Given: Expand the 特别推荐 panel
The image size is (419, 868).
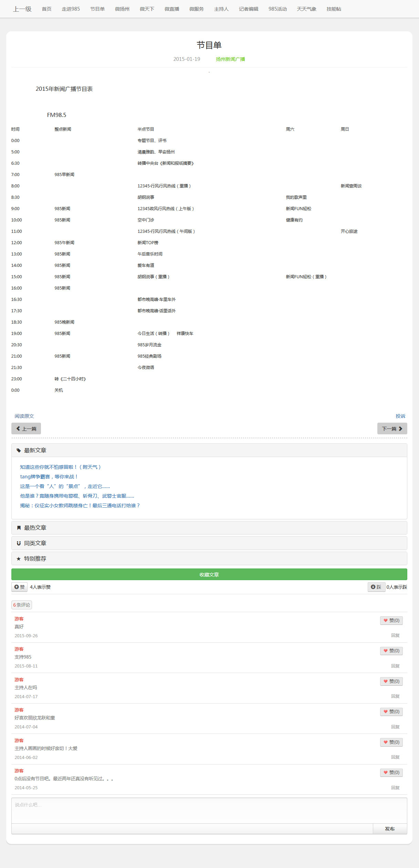Looking at the screenshot, I should tap(209, 558).
